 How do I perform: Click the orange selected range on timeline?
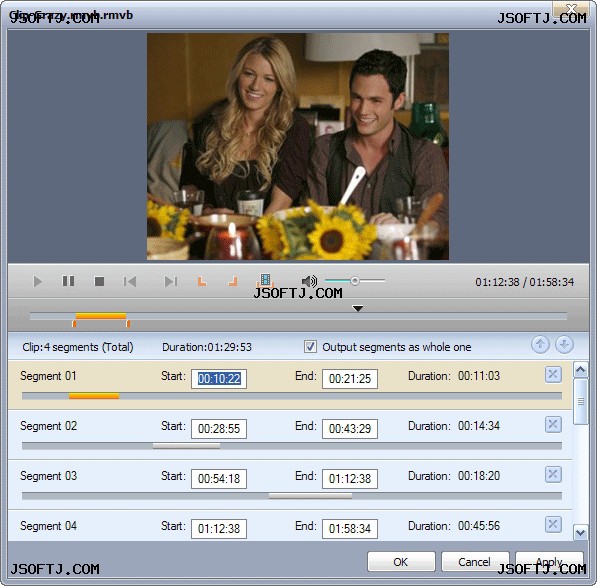(101, 316)
